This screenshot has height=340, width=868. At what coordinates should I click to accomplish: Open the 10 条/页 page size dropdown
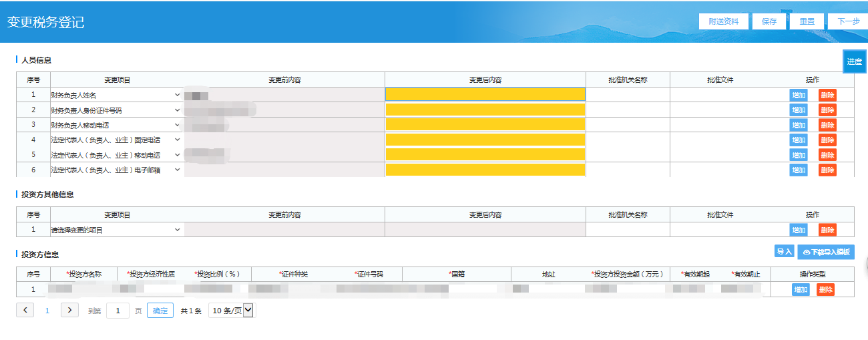(x=232, y=310)
